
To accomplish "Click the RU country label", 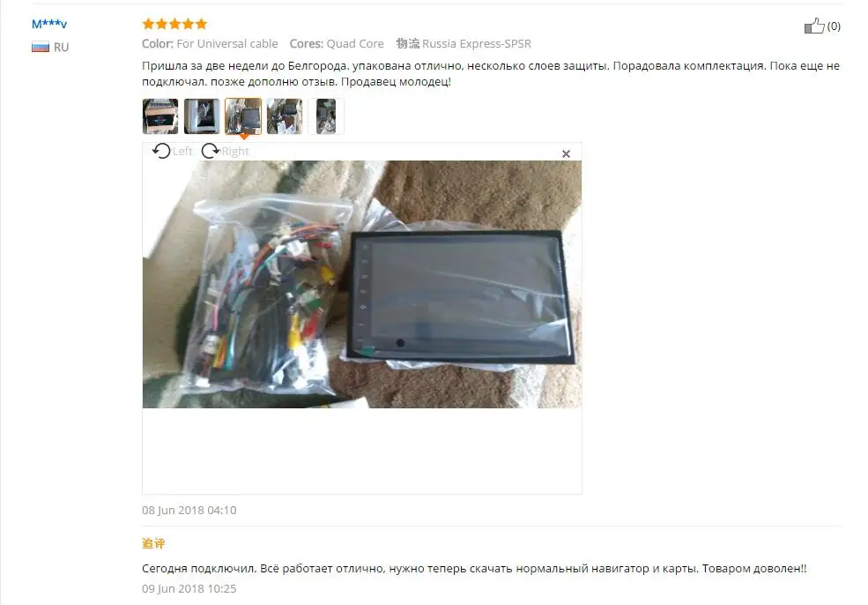I will point(62,47).
